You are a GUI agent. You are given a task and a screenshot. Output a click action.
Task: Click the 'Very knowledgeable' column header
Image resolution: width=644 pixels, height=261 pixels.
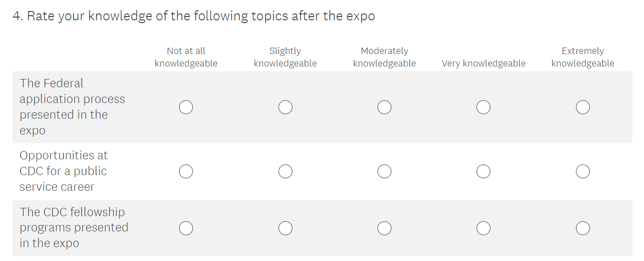click(x=483, y=63)
